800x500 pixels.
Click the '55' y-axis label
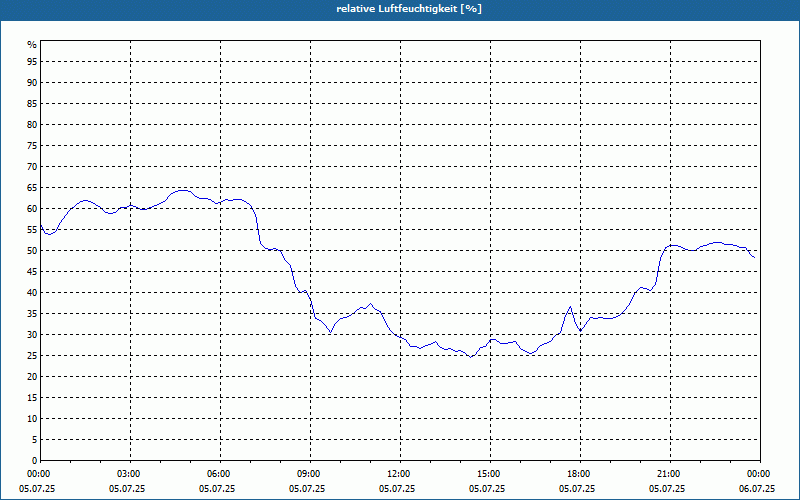pos(32,230)
